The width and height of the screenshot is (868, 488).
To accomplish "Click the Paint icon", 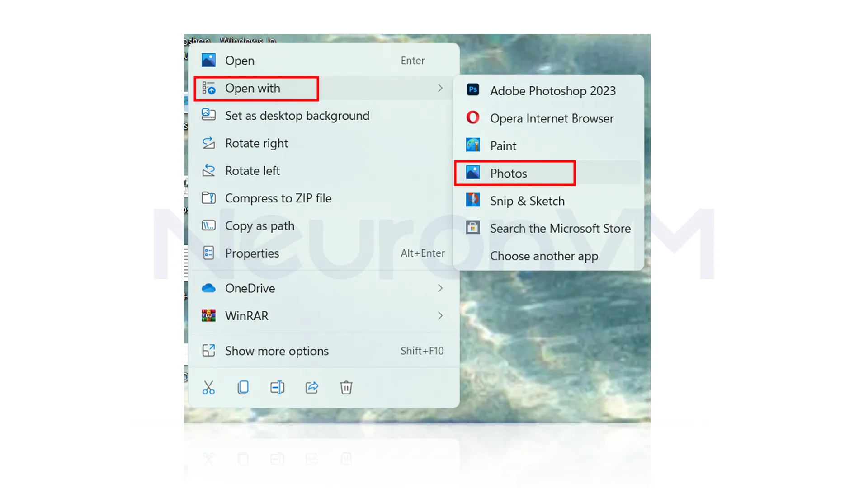I will 473,145.
